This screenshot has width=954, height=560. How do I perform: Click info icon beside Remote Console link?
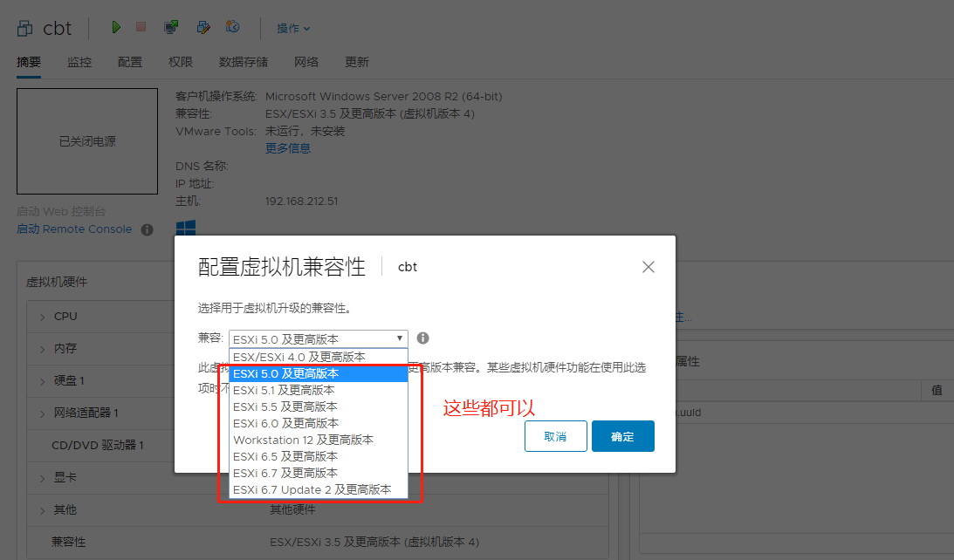pyautogui.click(x=147, y=229)
